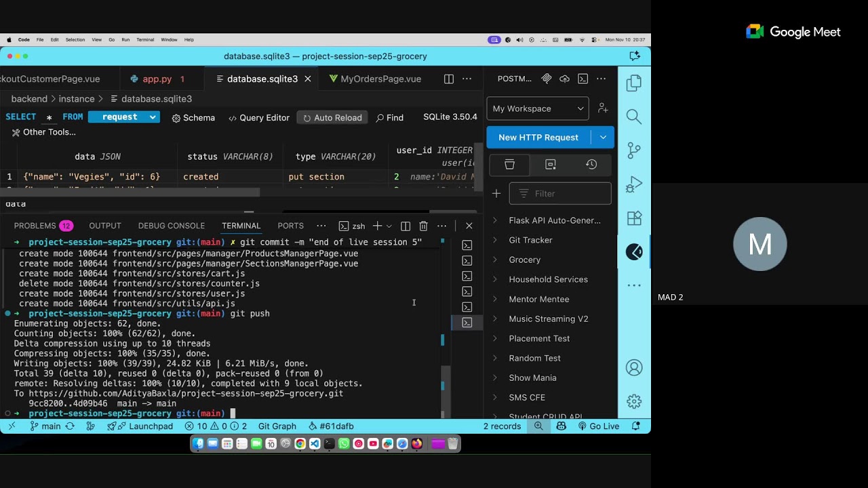Viewport: 868px width, 488px height.
Task: Open the Explorer icon in activity bar
Action: (634, 83)
